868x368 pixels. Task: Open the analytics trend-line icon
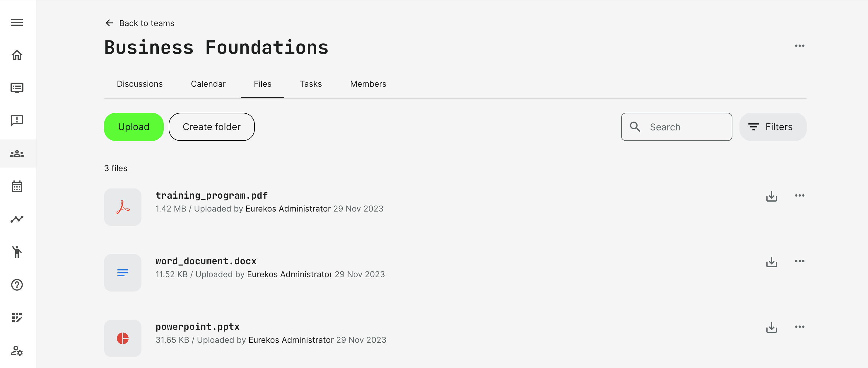click(17, 219)
